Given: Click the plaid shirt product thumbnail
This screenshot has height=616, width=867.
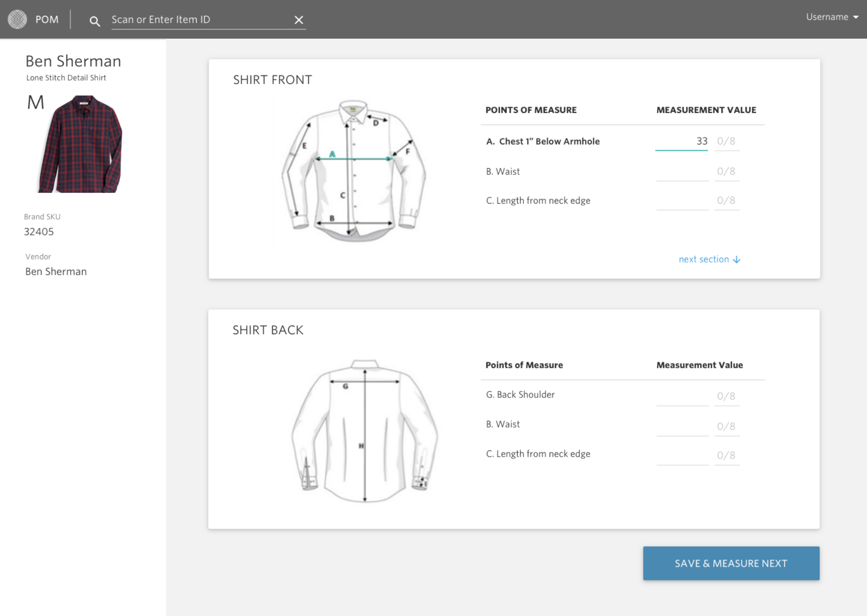Looking at the screenshot, I should point(81,144).
